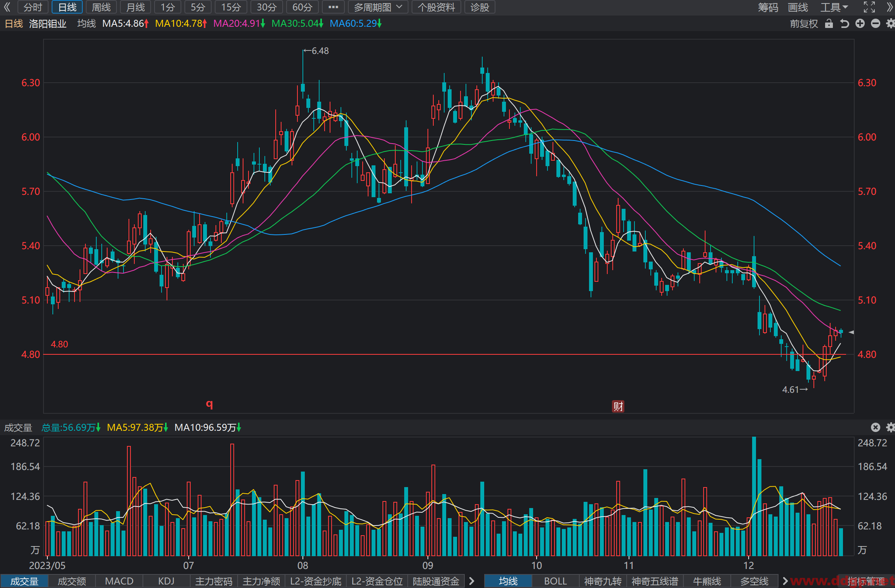The height and width of the screenshot is (588, 895).
Task: Enter fullscreen with the expand icon
Action: tap(869, 7)
